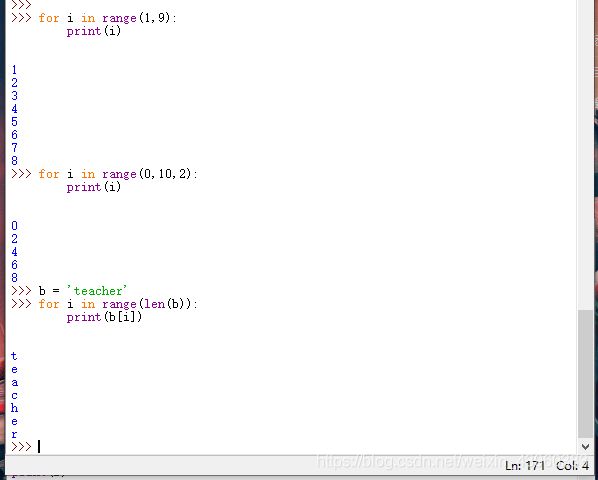Click the 'for i in range(0,10,2):' line
This screenshot has width=598, height=480.
118,174
